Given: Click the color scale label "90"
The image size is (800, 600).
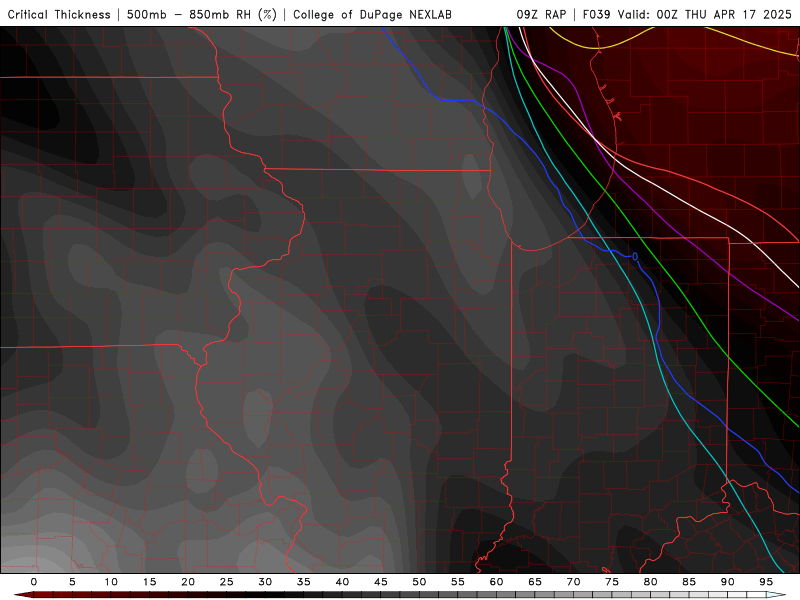Looking at the screenshot, I should pyautogui.click(x=728, y=582).
